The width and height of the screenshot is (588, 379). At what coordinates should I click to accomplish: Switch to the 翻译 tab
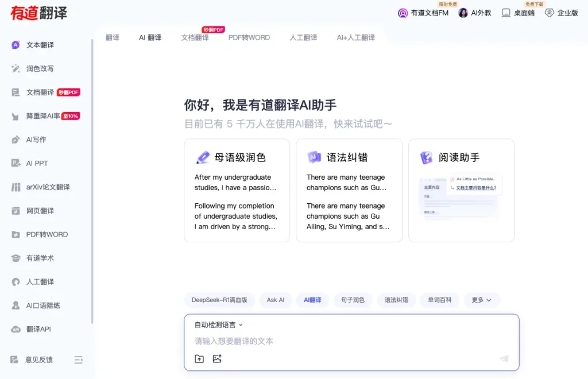coord(112,37)
